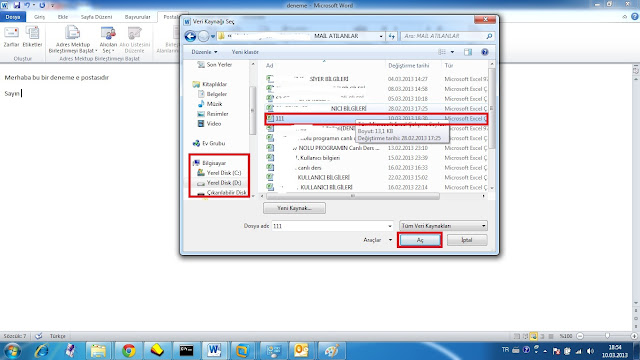
Task: Toggle the preview pane icon
Action: (x=468, y=52)
